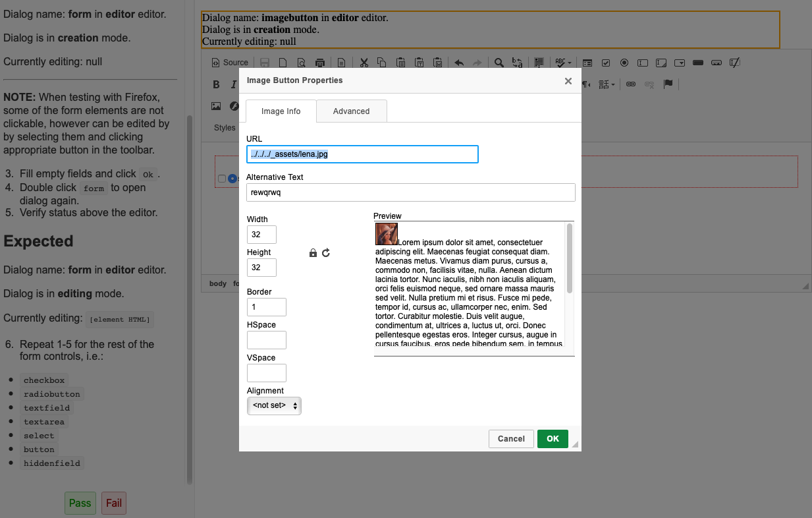Click the Undo arrow icon
This screenshot has width=812, height=518.
pos(459,63)
